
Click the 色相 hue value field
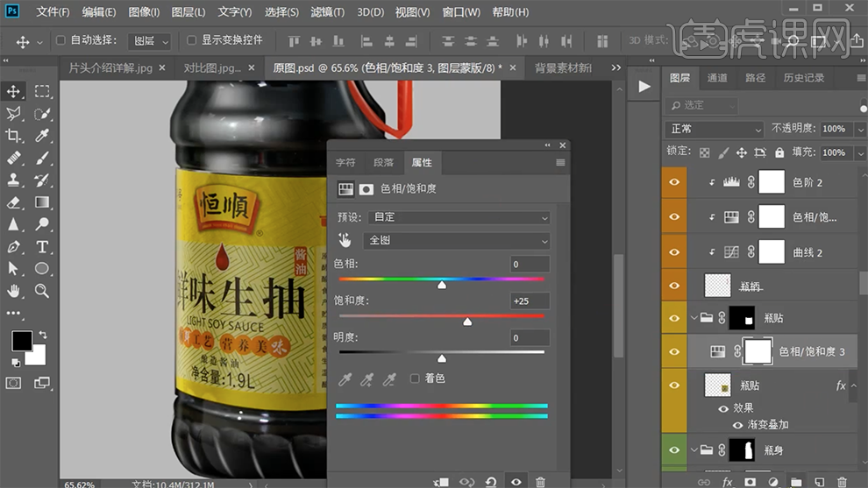tap(530, 264)
